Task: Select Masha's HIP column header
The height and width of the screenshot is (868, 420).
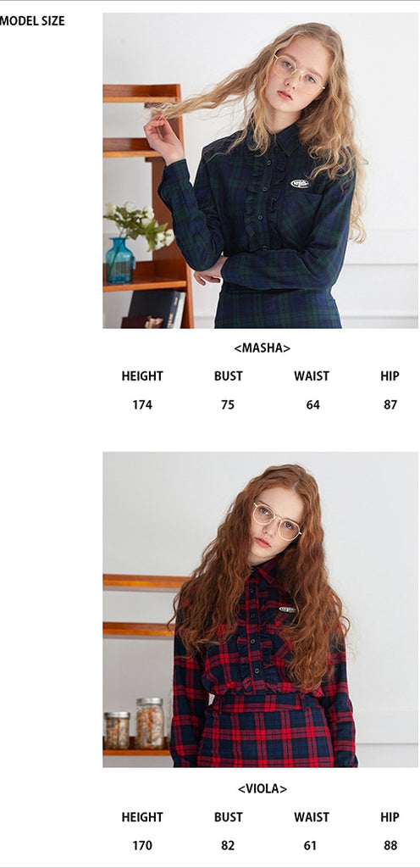Action: click(390, 376)
